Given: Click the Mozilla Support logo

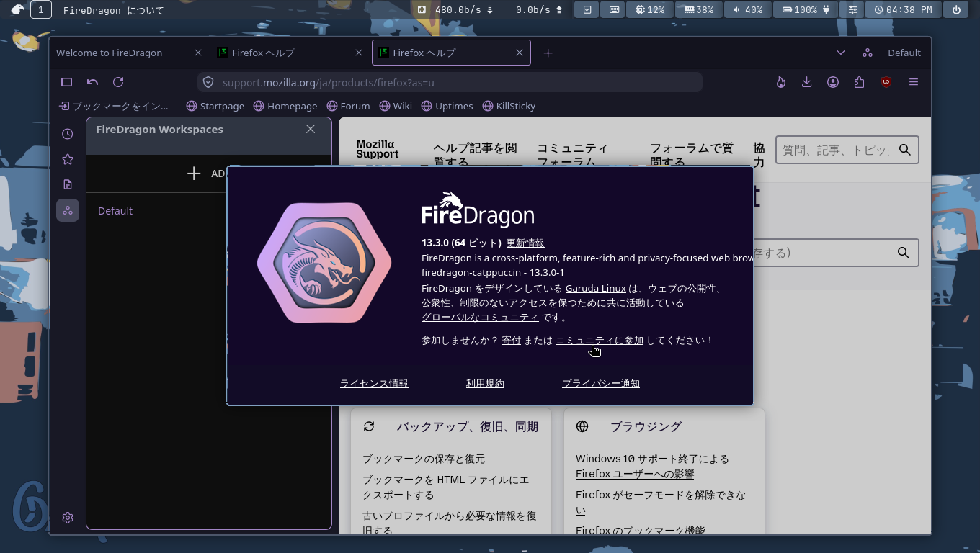Looking at the screenshot, I should [377, 150].
